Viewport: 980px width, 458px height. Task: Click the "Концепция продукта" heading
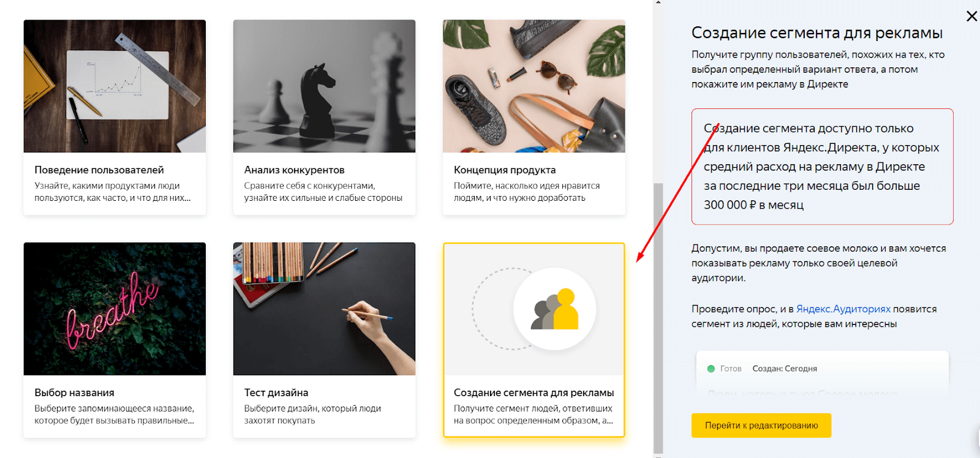coord(505,170)
